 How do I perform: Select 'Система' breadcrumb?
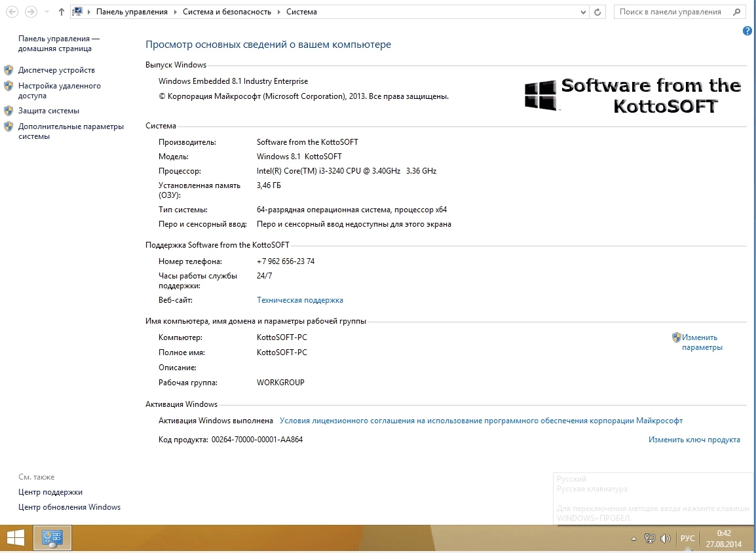tap(301, 12)
